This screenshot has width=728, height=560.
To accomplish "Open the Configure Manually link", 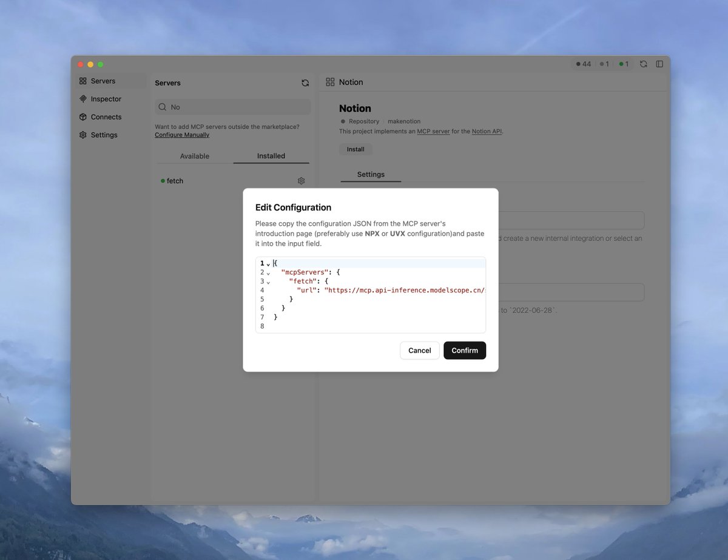I will click(181, 134).
